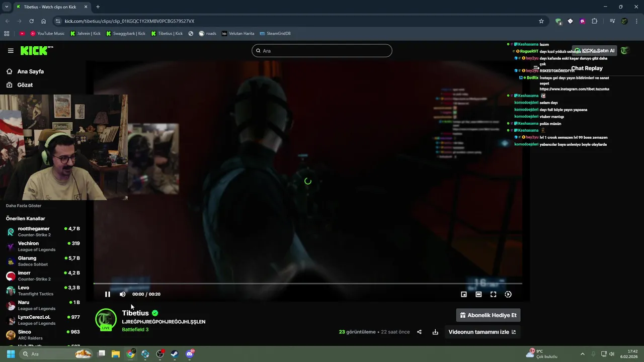Screen dimensions: 644x362
Task: Open Chrome three-dot menu
Action: [x=636, y=21]
